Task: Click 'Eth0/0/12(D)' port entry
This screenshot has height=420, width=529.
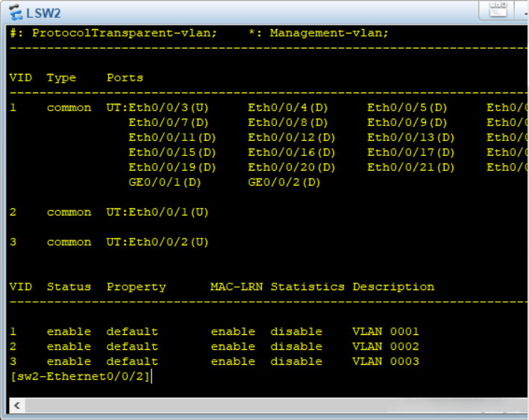Action: (x=292, y=138)
